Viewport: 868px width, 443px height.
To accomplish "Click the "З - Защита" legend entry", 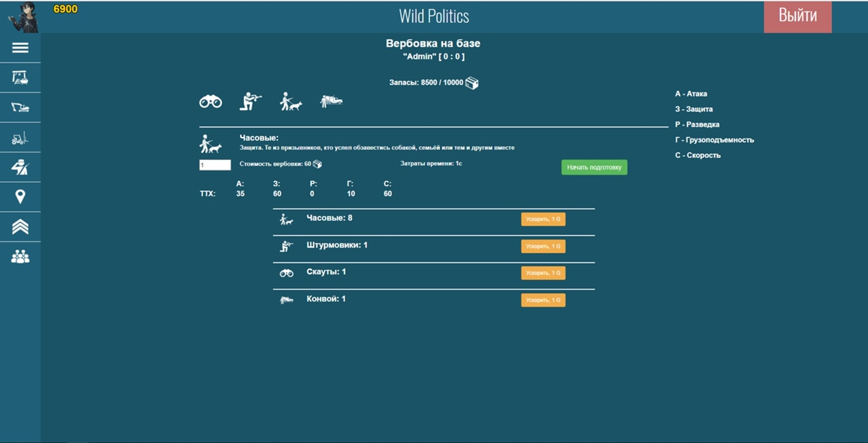I will [694, 109].
